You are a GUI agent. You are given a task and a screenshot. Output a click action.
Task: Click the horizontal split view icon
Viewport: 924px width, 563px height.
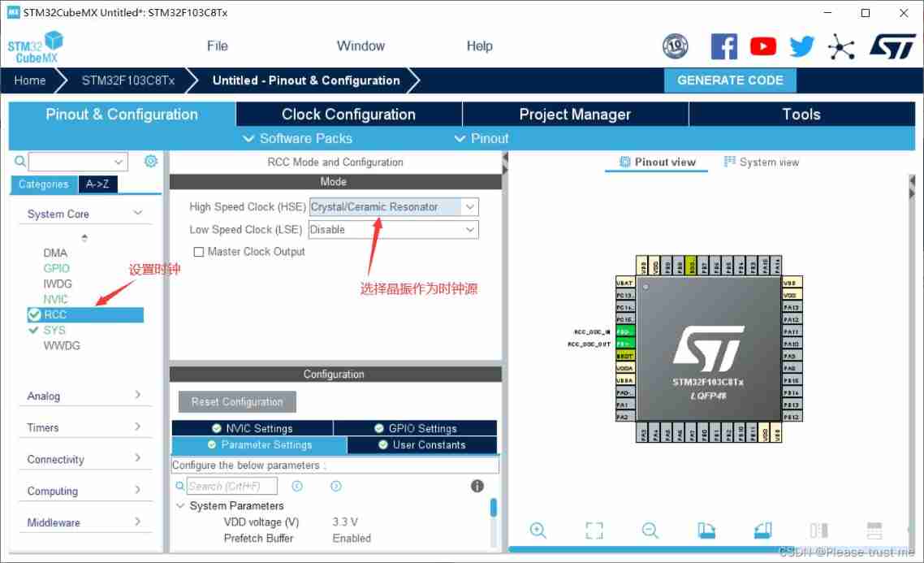pyautogui.click(x=874, y=530)
